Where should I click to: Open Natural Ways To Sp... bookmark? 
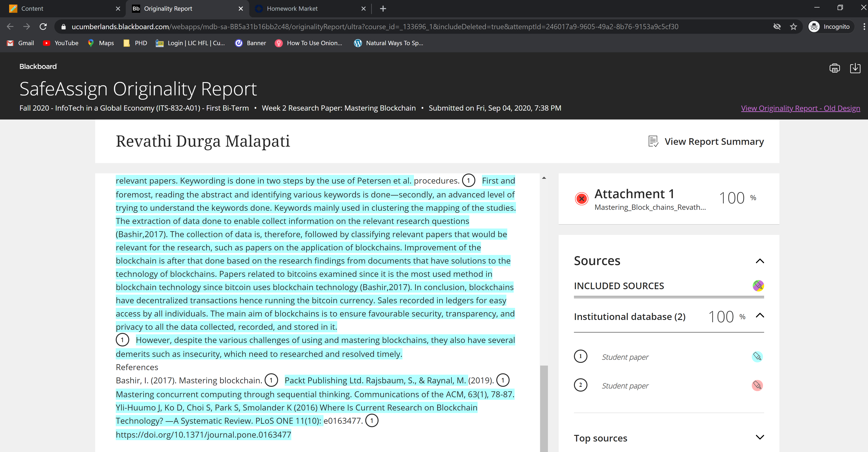389,43
